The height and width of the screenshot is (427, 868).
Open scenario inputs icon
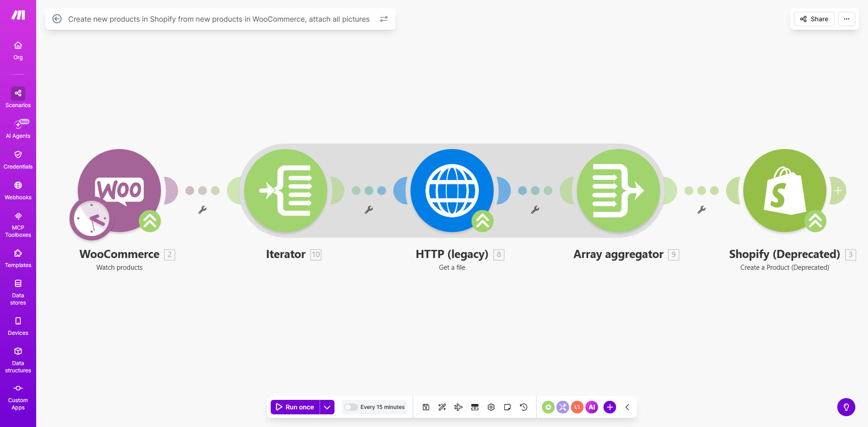point(475,407)
